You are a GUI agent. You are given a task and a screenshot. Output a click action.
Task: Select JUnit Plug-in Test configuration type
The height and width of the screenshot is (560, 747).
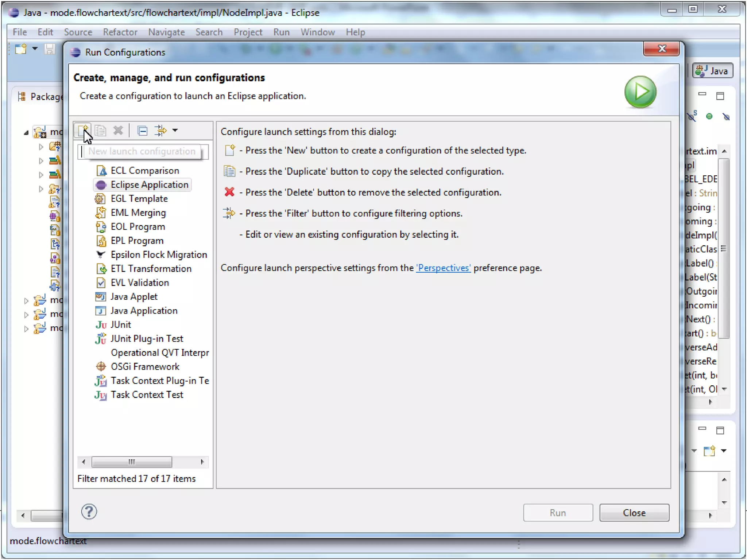(147, 339)
